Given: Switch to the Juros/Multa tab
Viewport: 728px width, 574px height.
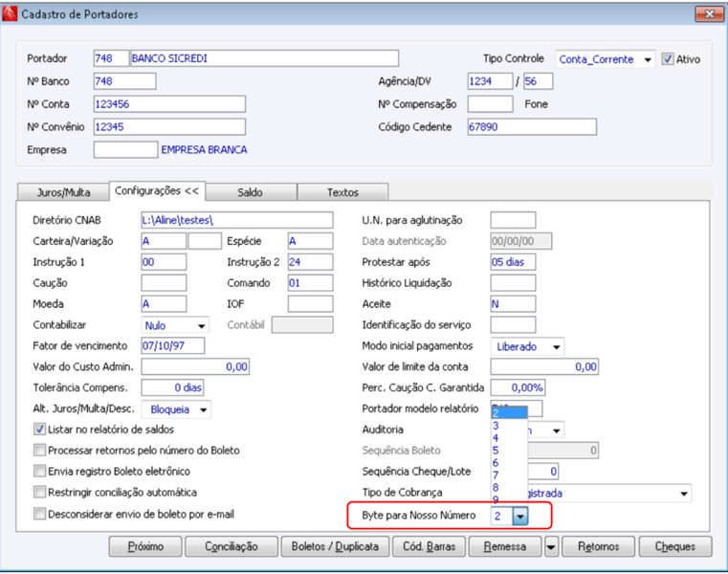Looking at the screenshot, I should (63, 192).
